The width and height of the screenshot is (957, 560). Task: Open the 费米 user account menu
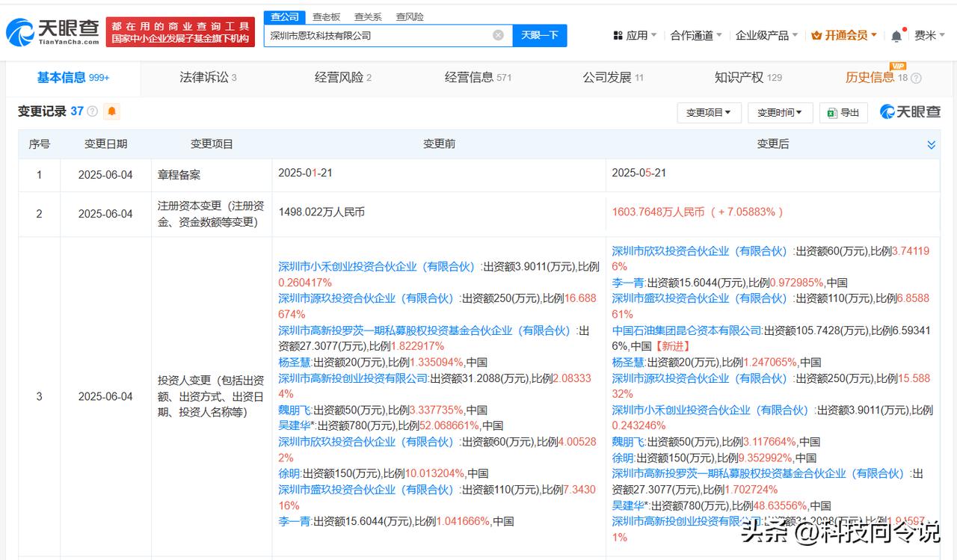pyautogui.click(x=930, y=35)
